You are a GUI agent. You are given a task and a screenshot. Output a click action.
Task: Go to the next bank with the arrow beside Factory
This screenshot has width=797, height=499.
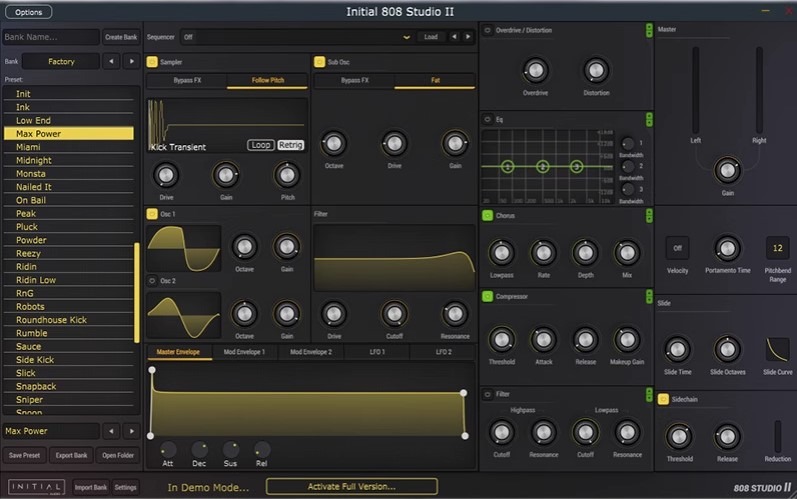[132, 61]
